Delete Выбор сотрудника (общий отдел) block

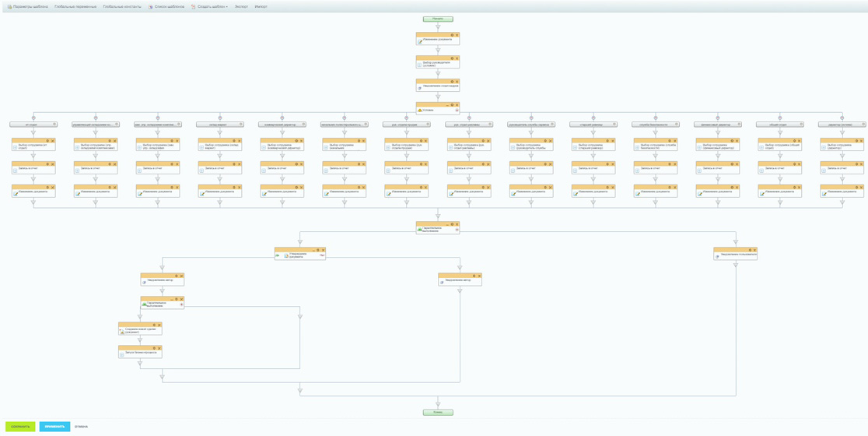[x=797, y=141]
